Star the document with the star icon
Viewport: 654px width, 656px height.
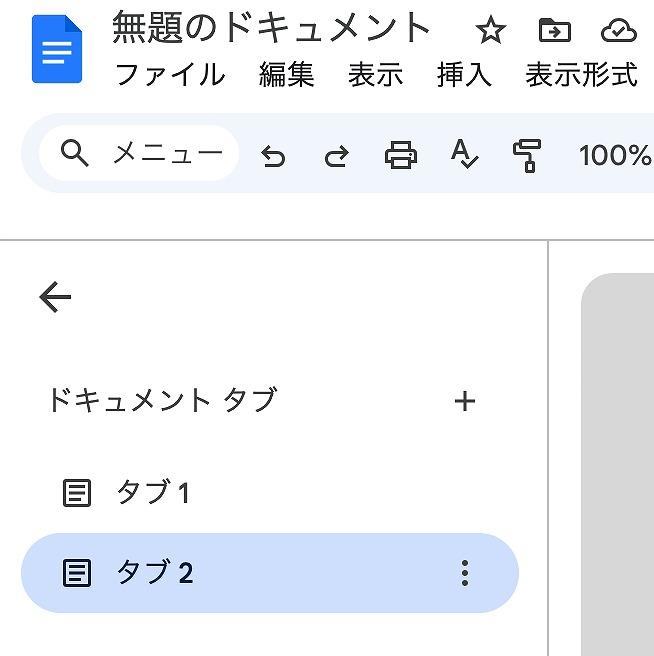point(491,30)
